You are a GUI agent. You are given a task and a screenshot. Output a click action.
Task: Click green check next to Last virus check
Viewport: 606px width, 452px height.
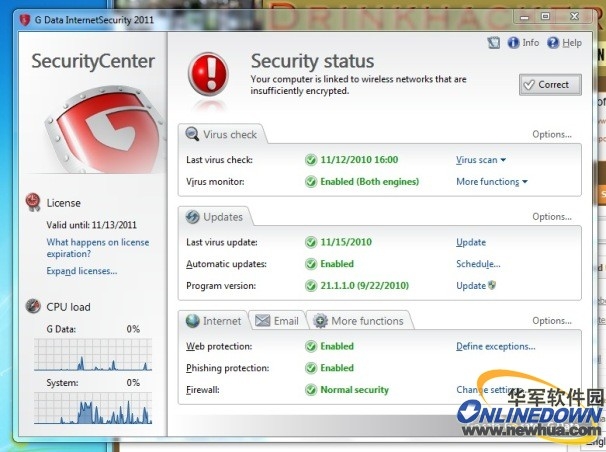[311, 160]
